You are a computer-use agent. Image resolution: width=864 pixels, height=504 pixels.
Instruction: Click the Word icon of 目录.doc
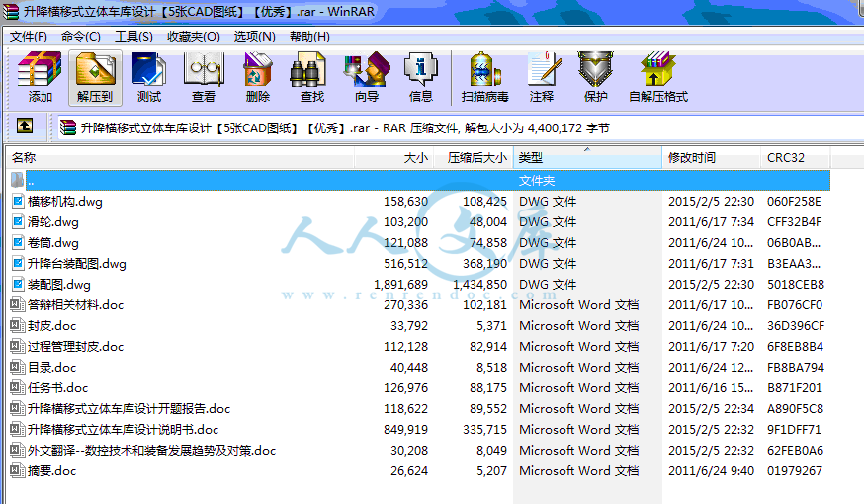[x=18, y=367]
